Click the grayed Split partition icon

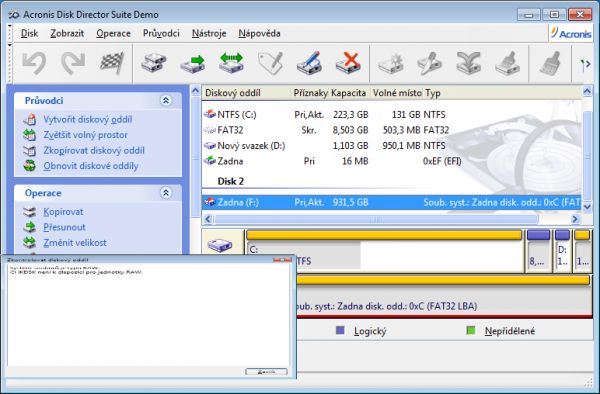[430, 63]
